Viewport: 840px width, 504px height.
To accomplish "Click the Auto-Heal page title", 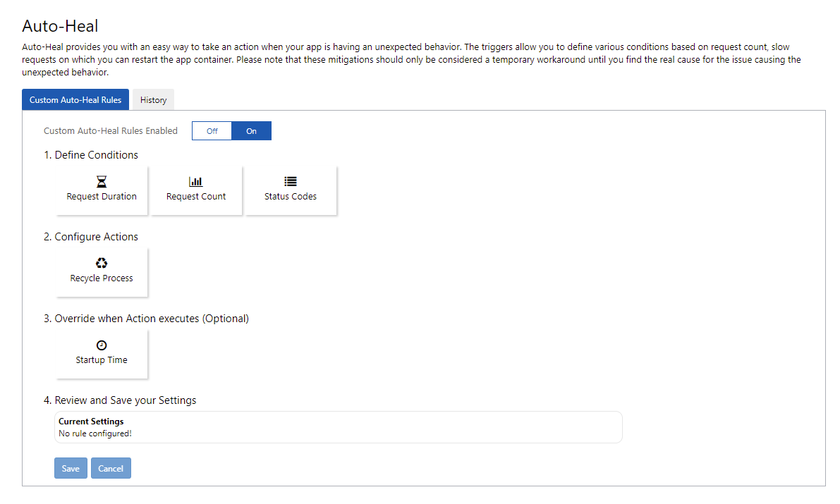I will pos(60,26).
